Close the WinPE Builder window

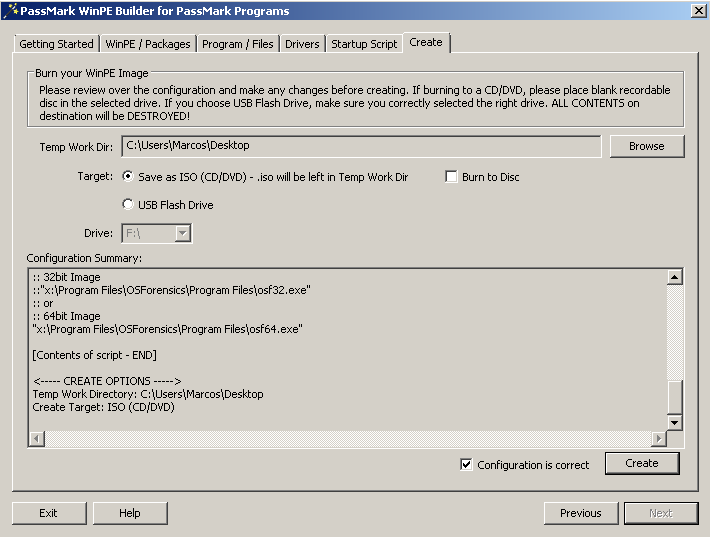pyautogui.click(x=697, y=11)
